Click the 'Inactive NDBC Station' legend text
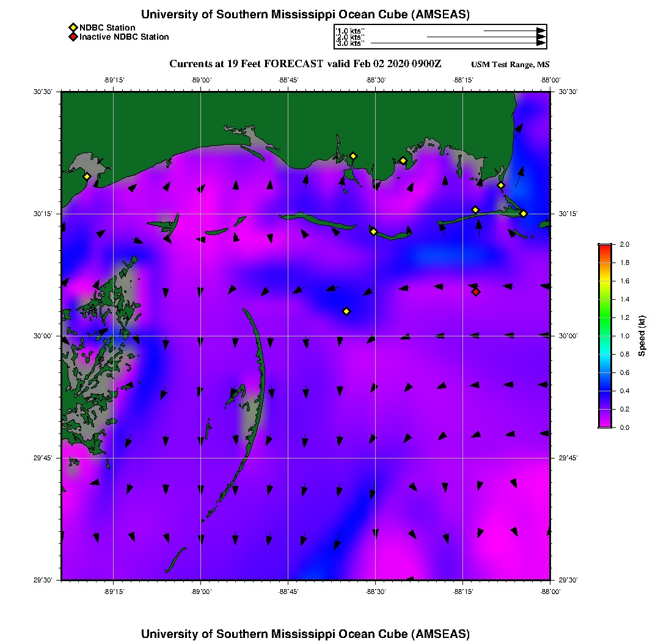Image resolution: width=672 pixels, height=641 pixels. pos(124,37)
